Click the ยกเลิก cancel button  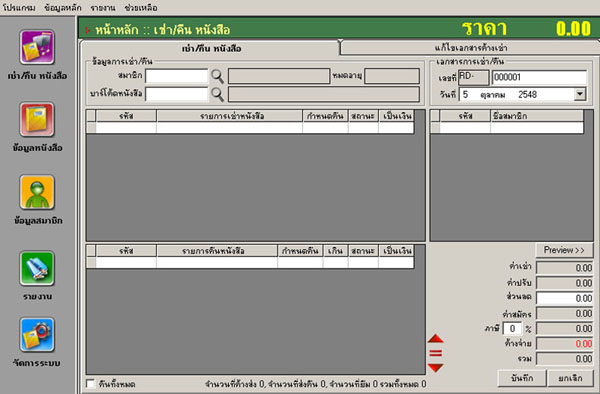coord(570,378)
